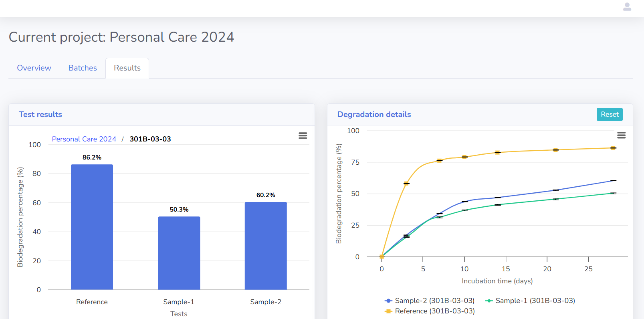Screen dimensions: 644x319
Task: Click the Personal Care 2024 breadcrumb link
Action: pyautogui.click(x=84, y=139)
